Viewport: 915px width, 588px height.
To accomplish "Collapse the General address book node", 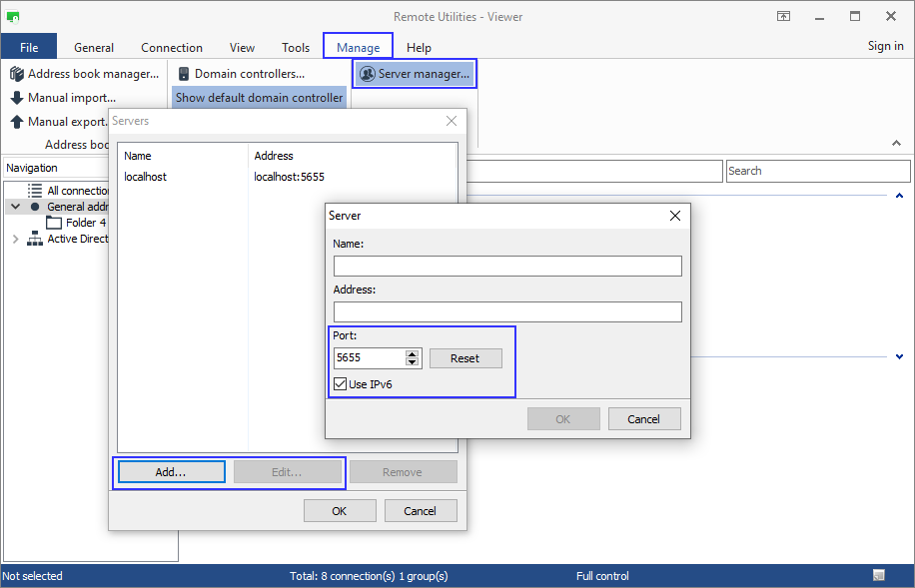I will pyautogui.click(x=15, y=207).
